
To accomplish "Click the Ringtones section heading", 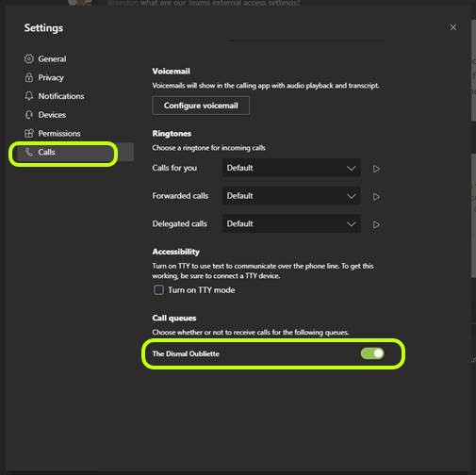I will click(172, 134).
